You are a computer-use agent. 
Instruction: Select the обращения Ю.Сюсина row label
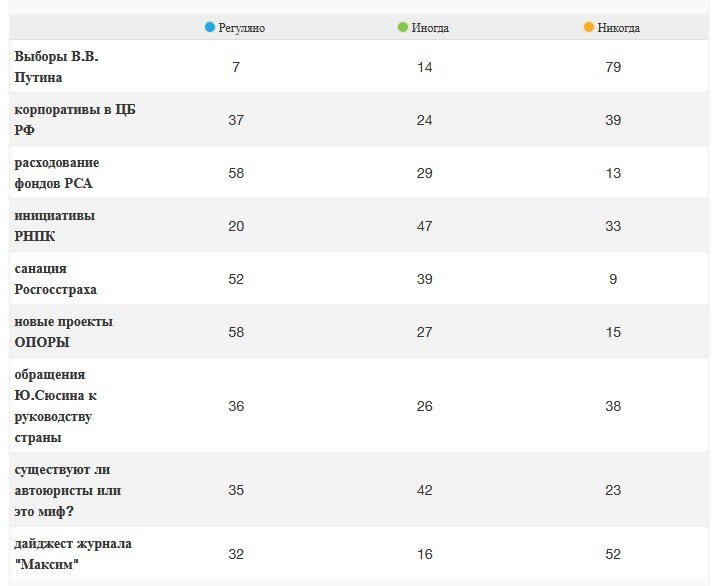pyautogui.click(x=56, y=406)
